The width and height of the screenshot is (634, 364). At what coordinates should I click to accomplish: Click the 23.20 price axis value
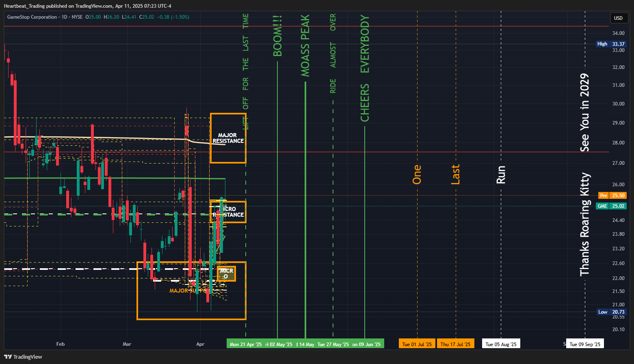click(x=619, y=249)
